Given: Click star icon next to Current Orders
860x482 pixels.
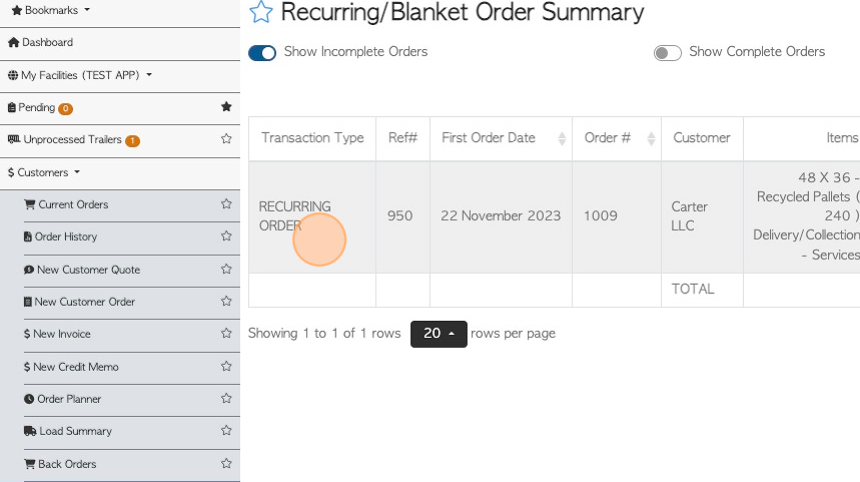Looking at the screenshot, I should [226, 204].
